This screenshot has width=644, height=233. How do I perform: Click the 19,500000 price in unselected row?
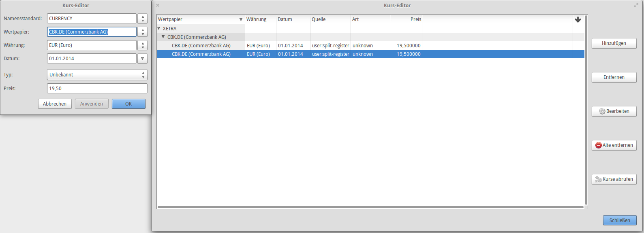coord(409,46)
